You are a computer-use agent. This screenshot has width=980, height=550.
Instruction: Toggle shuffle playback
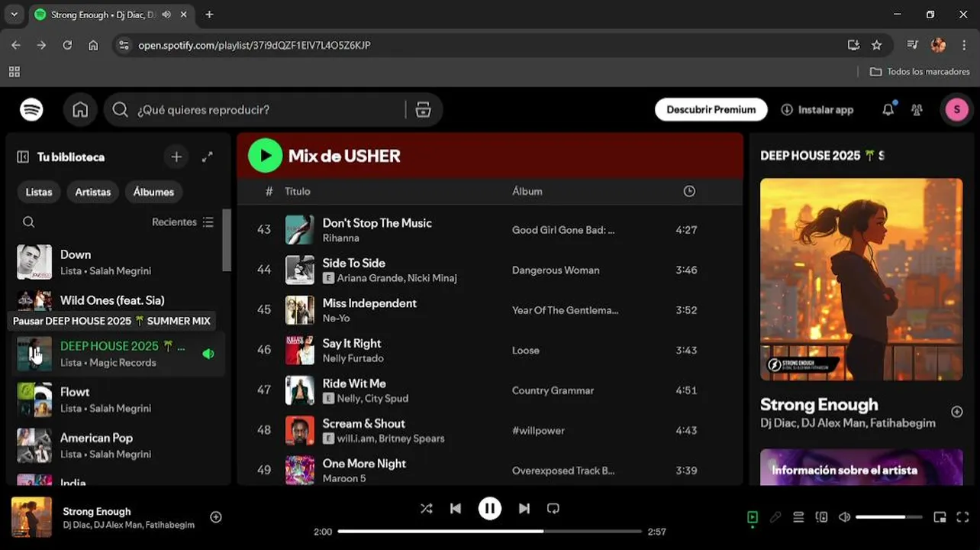click(426, 508)
